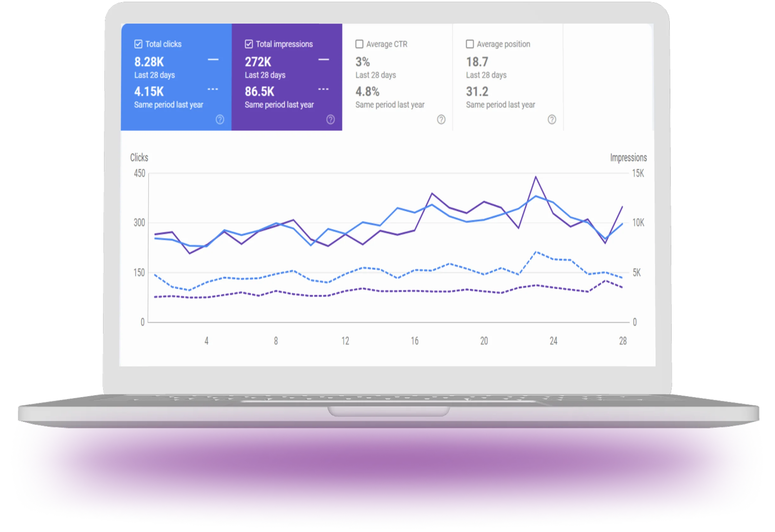Click dashed line legend beside 86.5K impressions
Image resolution: width=775 pixels, height=532 pixels.
323,89
